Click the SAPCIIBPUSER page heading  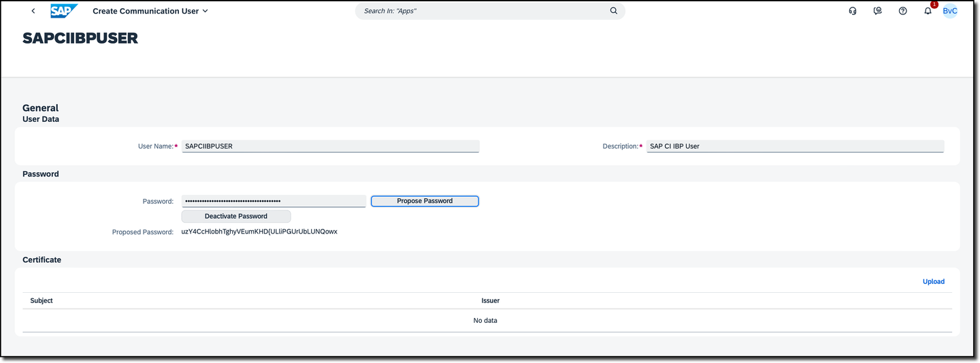pyautogui.click(x=80, y=38)
